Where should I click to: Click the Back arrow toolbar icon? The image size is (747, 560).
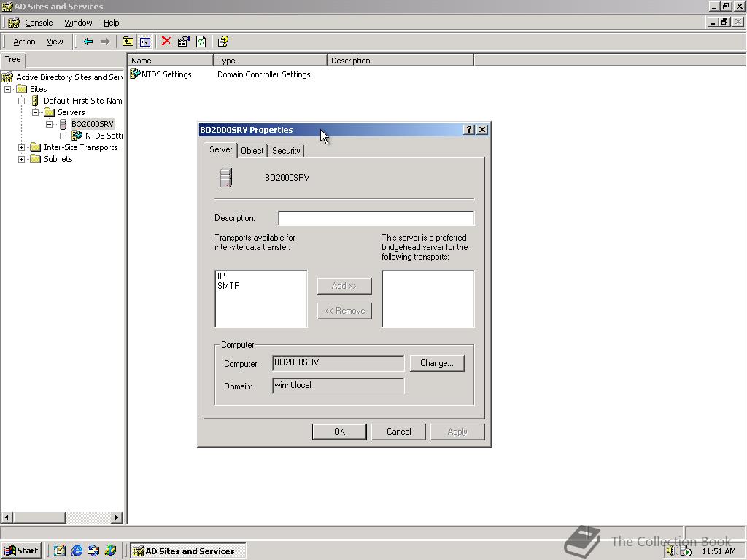[x=88, y=42]
